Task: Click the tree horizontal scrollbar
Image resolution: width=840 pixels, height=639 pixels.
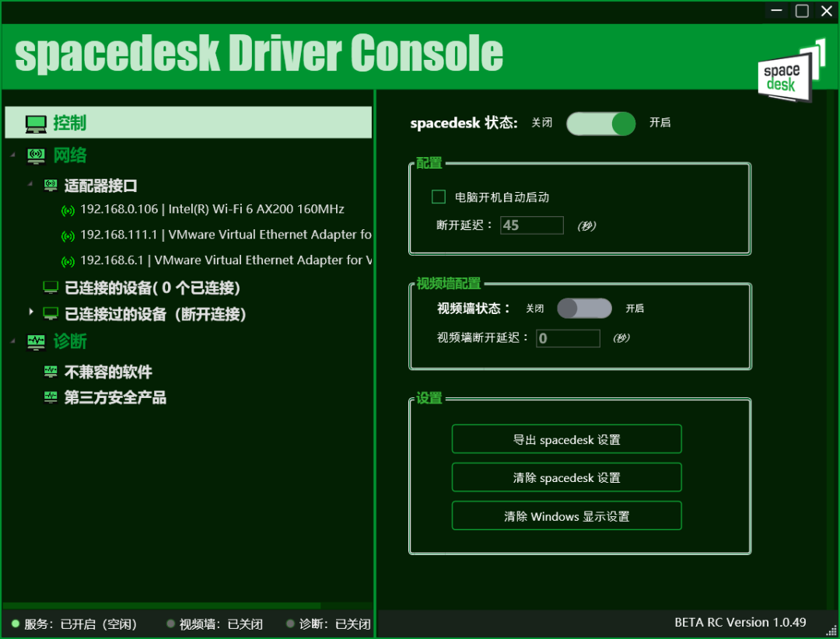Action: (162, 606)
